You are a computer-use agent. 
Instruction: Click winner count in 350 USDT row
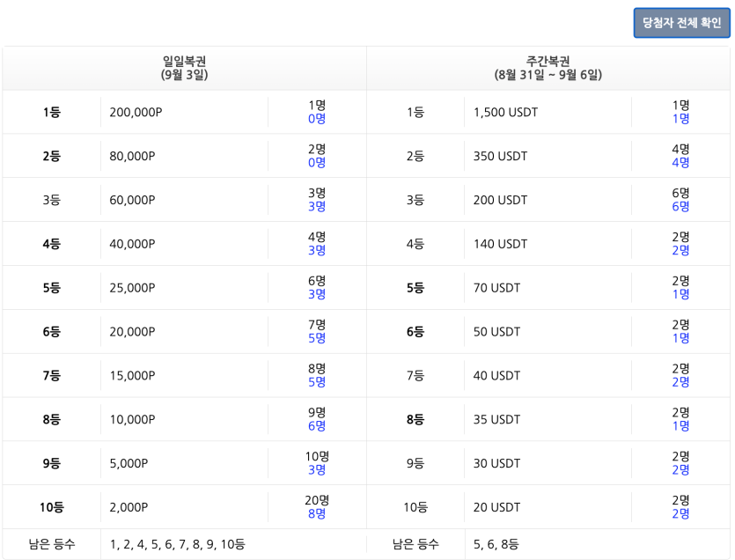click(680, 156)
